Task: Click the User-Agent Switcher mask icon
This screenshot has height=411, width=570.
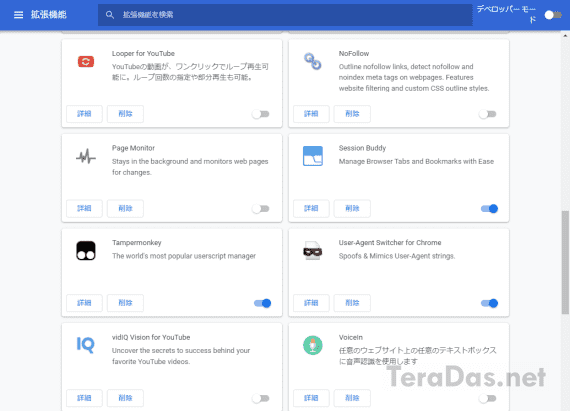Action: click(313, 251)
